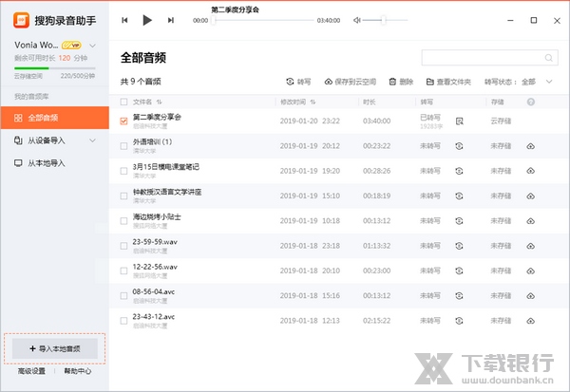Screen dimensions: 570x392
Task: Click the 导入本地音频 button
Action: point(54,348)
